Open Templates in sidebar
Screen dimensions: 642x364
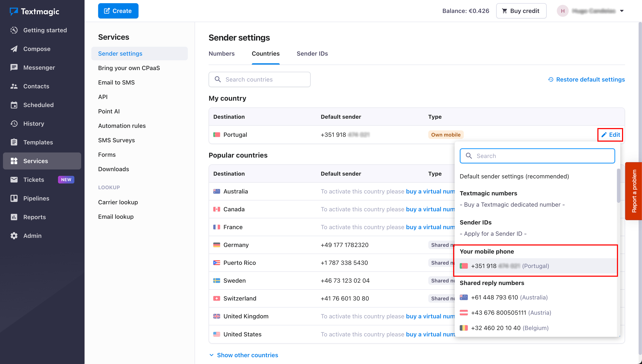pos(42,142)
